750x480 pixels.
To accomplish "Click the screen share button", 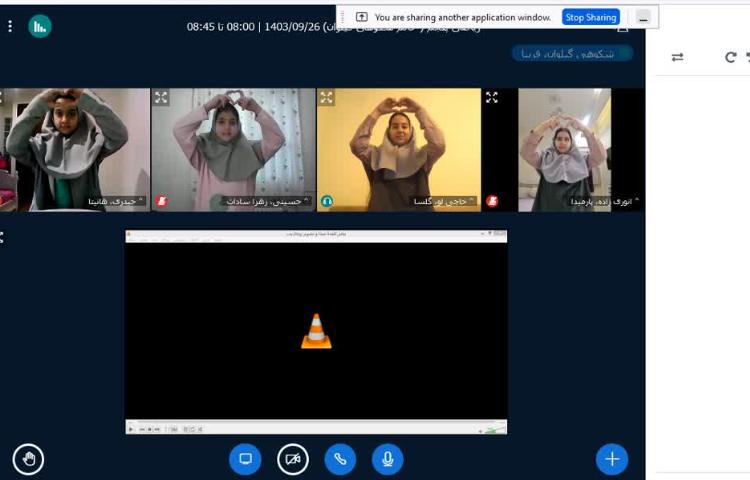I will point(245,459).
